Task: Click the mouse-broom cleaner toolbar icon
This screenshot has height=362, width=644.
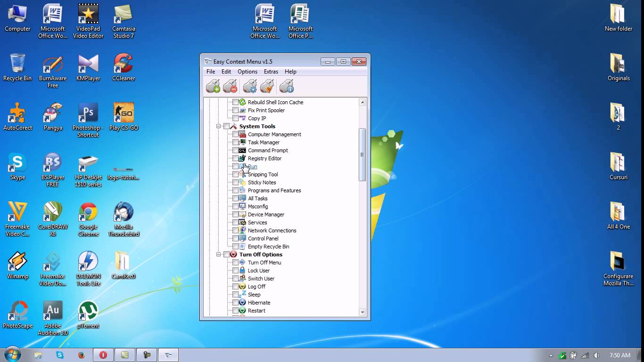Action: [x=267, y=86]
